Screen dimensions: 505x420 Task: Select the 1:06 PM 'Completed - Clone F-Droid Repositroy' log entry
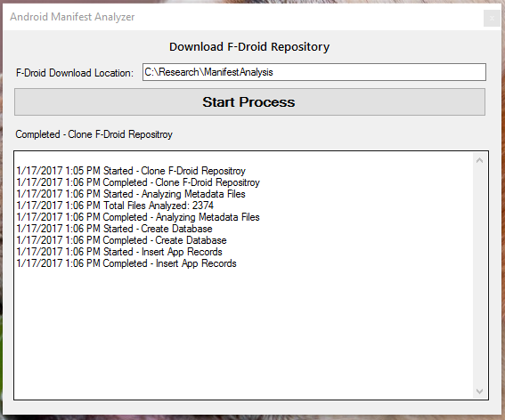(138, 182)
